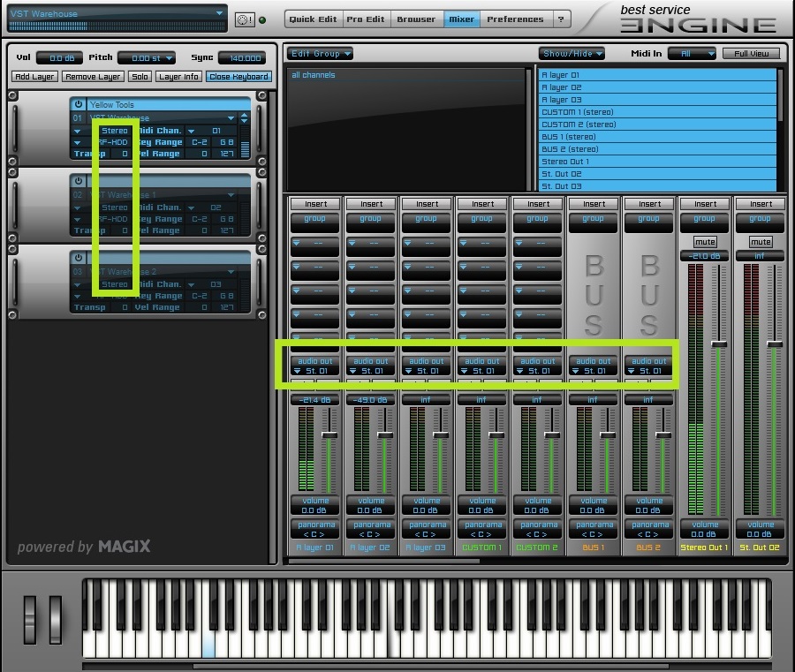The width and height of the screenshot is (795, 672).
Task: Click the volume fader handle on A layer 01
Action: (x=329, y=434)
